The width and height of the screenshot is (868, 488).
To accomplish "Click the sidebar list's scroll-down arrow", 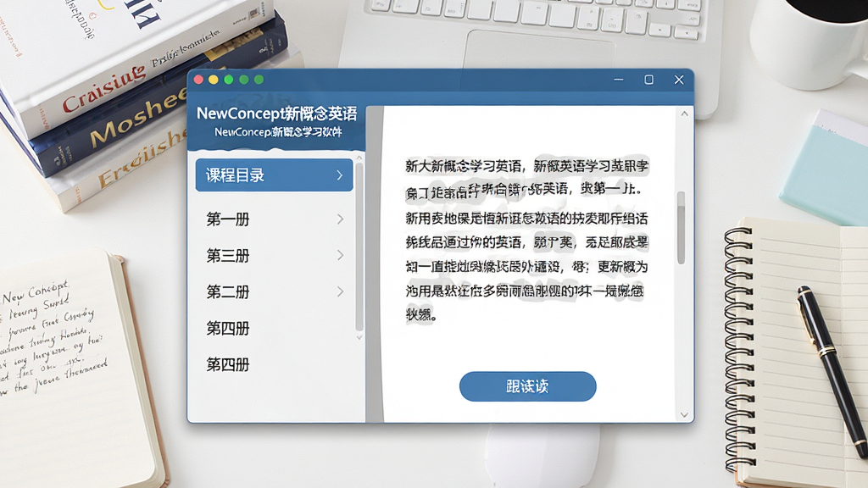I will [x=359, y=337].
